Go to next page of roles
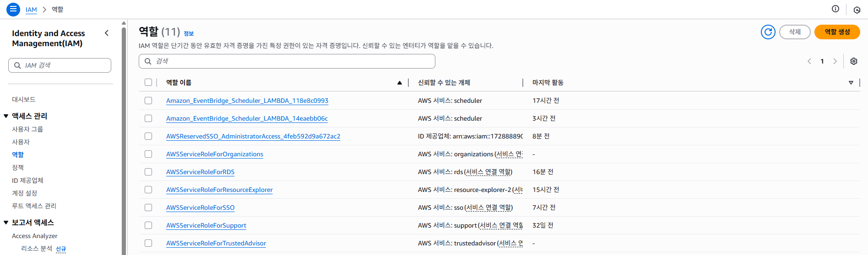Viewport: 868px width, 255px height. [x=835, y=61]
